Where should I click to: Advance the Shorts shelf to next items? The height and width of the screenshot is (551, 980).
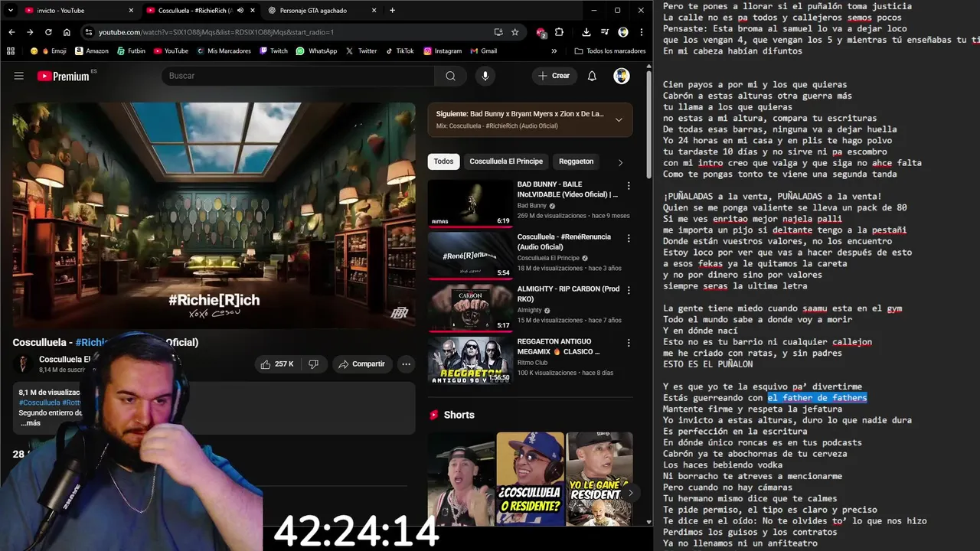pyautogui.click(x=629, y=493)
